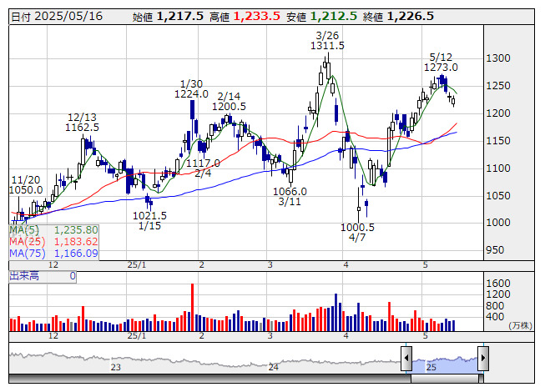This screenshot has height=392, width=545.
Task: Click the 安値 1,212.5 low value
Action: [321, 17]
